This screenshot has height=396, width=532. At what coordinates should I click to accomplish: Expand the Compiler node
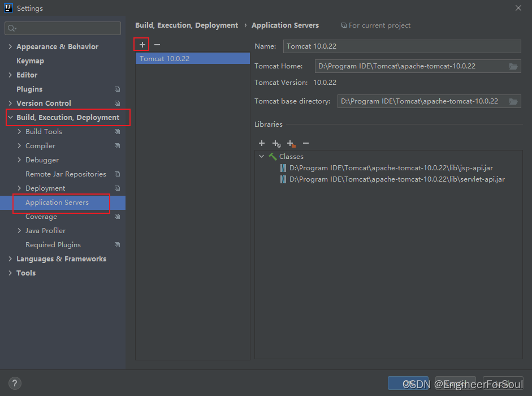point(19,146)
